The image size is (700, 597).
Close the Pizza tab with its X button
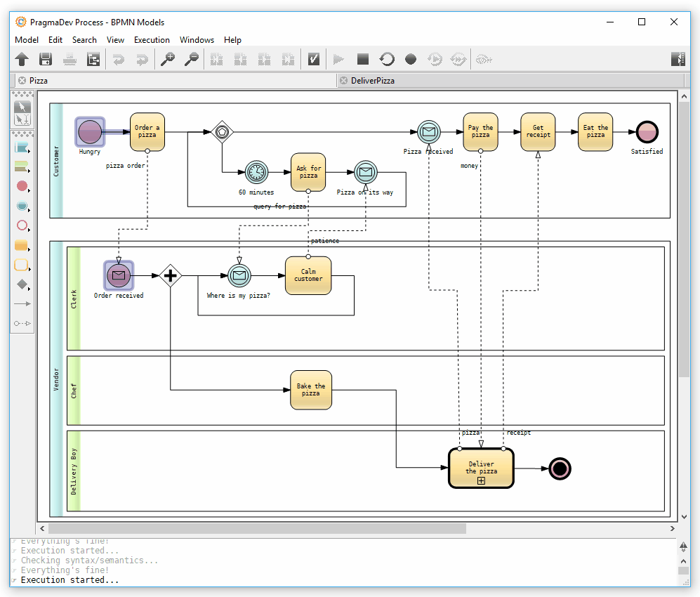[x=22, y=81]
